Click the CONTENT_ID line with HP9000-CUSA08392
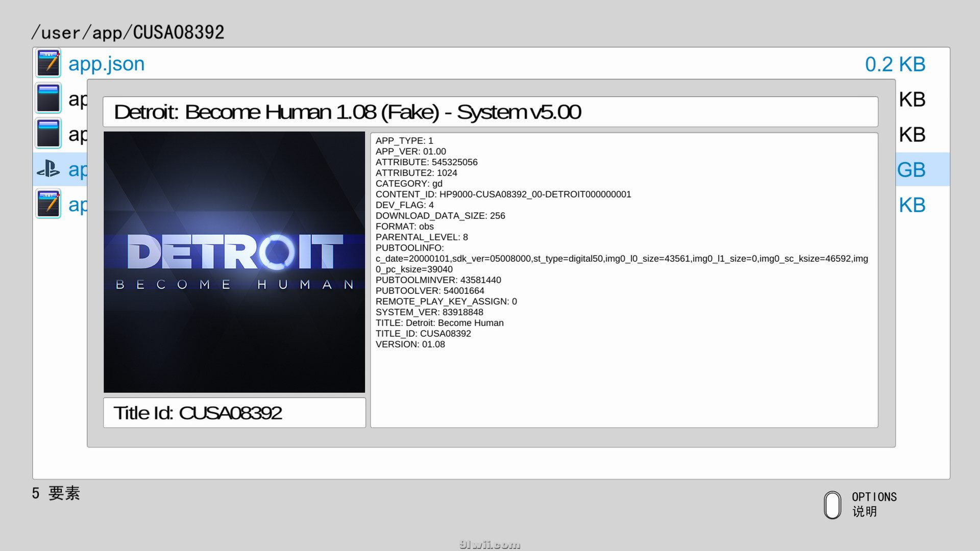 (503, 194)
